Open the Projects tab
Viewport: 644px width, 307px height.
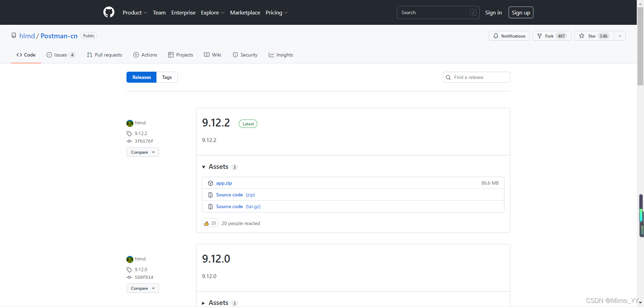[x=181, y=55]
